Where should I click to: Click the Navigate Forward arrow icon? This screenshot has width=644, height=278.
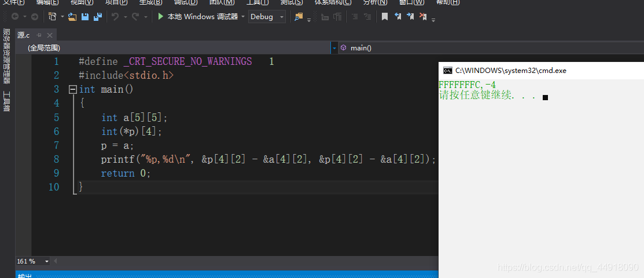pos(35,17)
